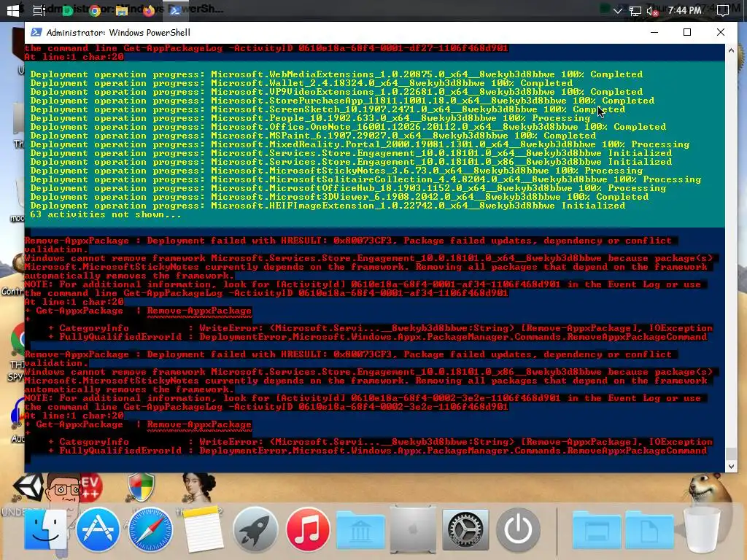Select the portrait lady desktop shortcut
The height and width of the screenshot is (560, 747).
199,488
